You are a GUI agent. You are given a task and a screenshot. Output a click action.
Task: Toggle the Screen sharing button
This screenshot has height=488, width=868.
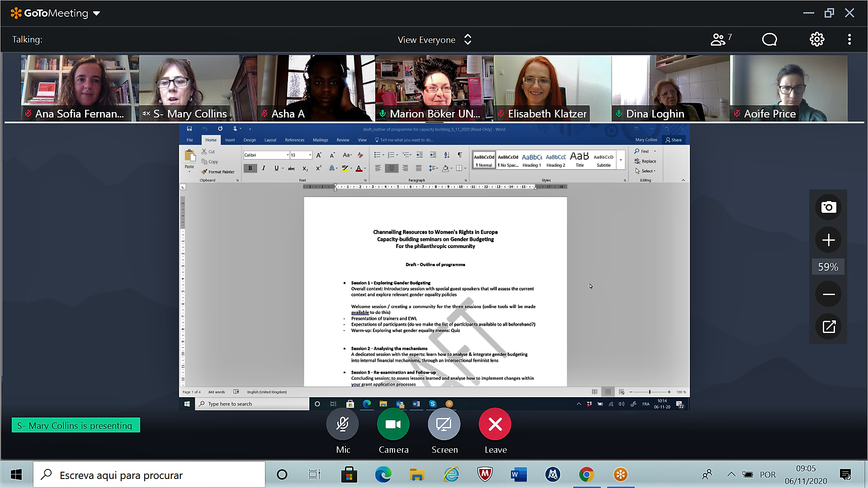pos(444,424)
